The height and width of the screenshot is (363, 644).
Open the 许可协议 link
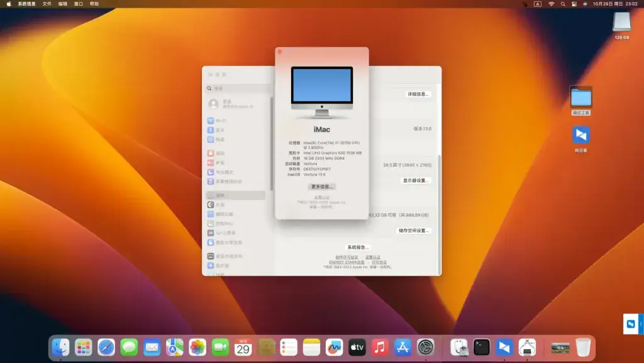[x=379, y=262]
